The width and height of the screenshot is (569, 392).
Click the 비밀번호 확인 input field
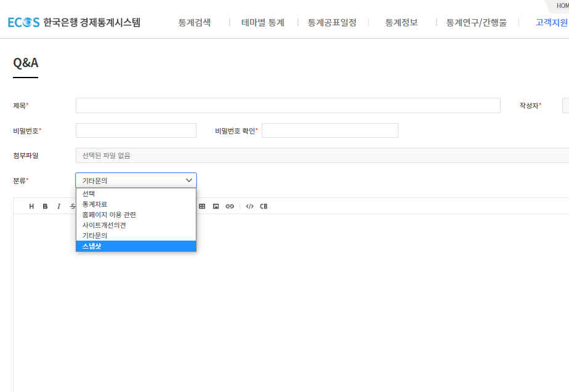point(330,130)
